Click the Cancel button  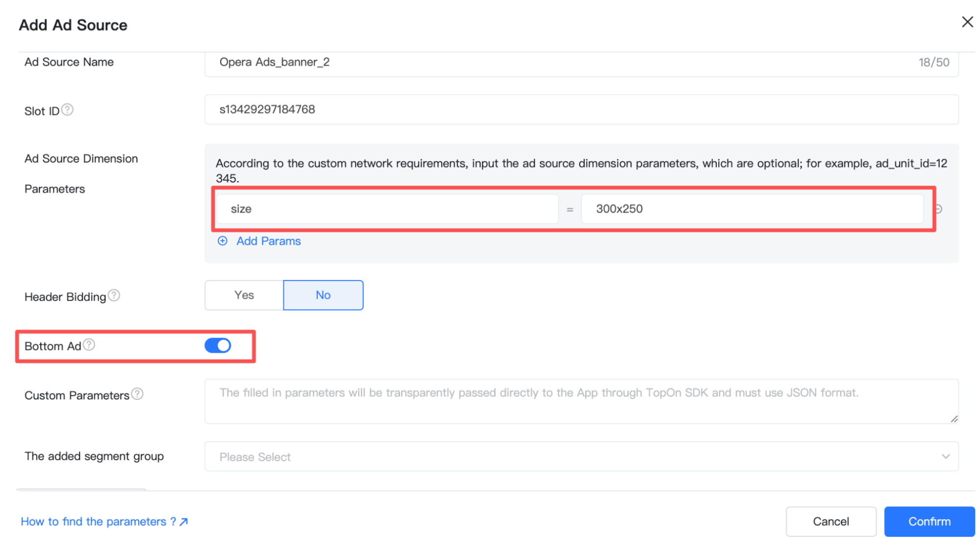(830, 521)
